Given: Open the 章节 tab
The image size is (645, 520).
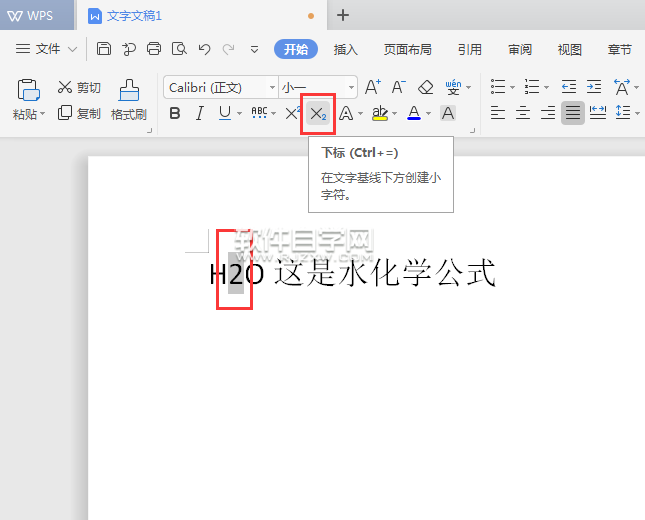Looking at the screenshot, I should 619,49.
